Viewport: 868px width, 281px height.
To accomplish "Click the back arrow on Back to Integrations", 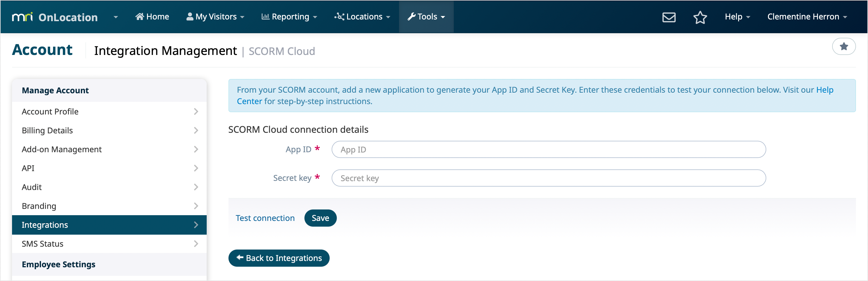I will coord(240,258).
